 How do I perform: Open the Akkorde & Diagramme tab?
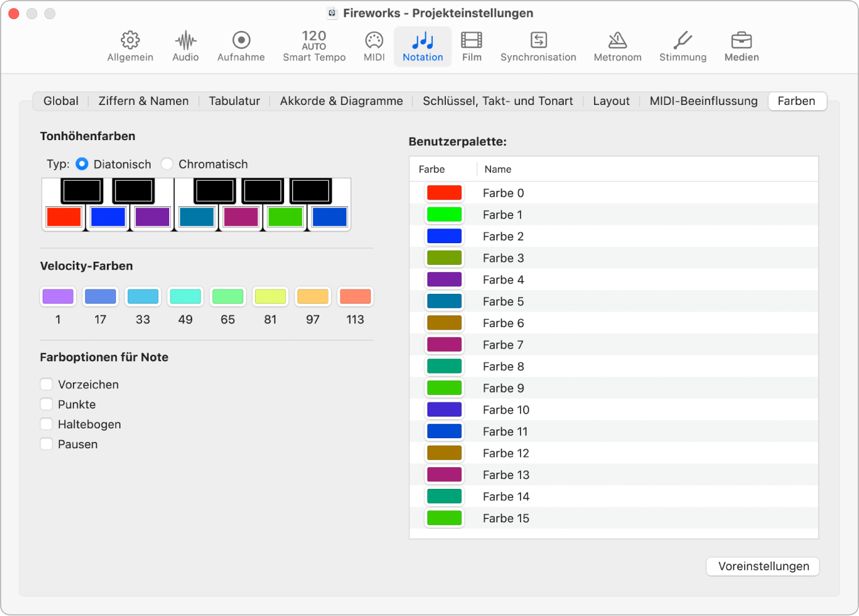pos(341,101)
